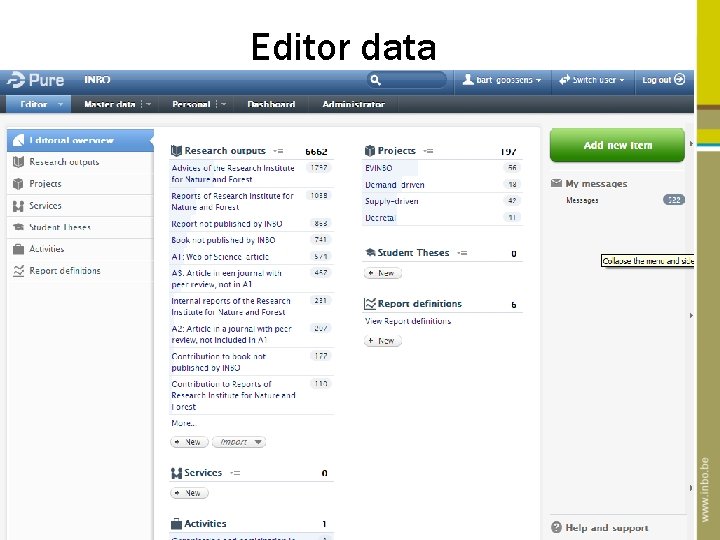Click New button under Report definitions
Screen dimensions: 720x540
click(x=382, y=341)
